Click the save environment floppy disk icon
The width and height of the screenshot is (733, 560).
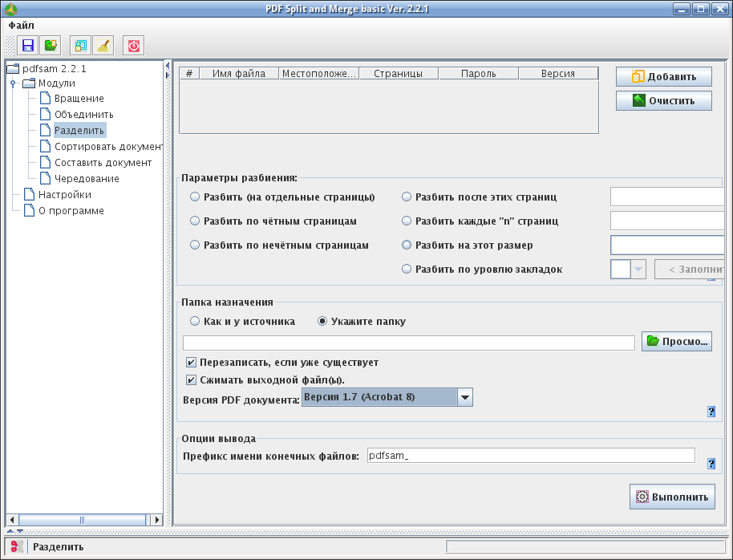[x=28, y=46]
